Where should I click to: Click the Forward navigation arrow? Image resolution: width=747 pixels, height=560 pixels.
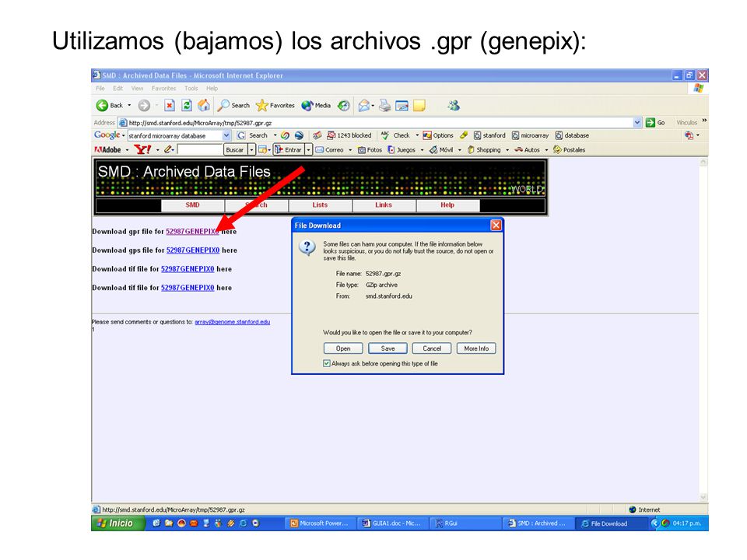coord(144,106)
